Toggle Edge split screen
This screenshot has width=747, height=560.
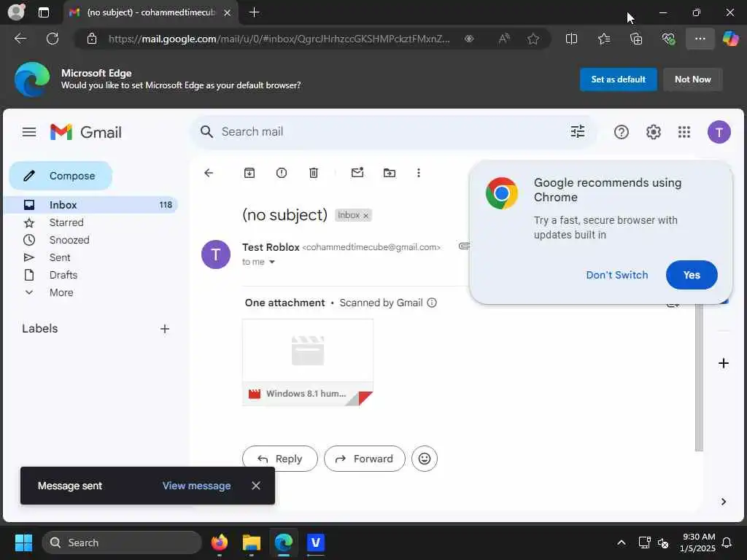pos(571,39)
